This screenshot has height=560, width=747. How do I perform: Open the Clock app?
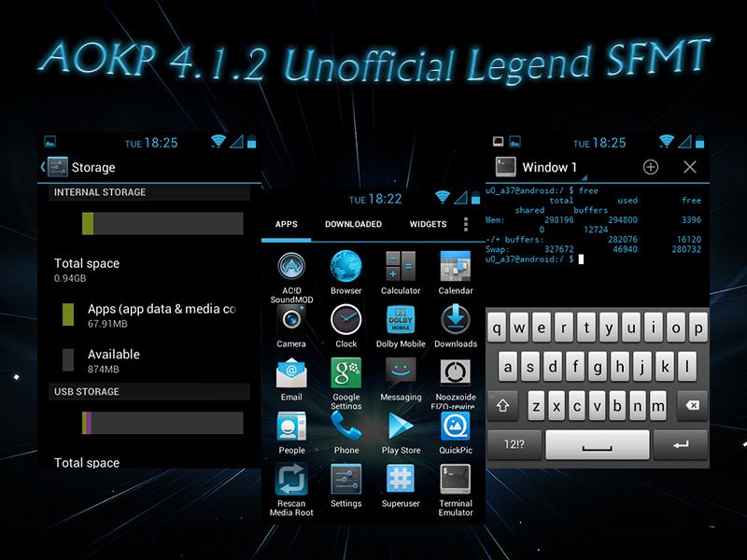point(345,327)
